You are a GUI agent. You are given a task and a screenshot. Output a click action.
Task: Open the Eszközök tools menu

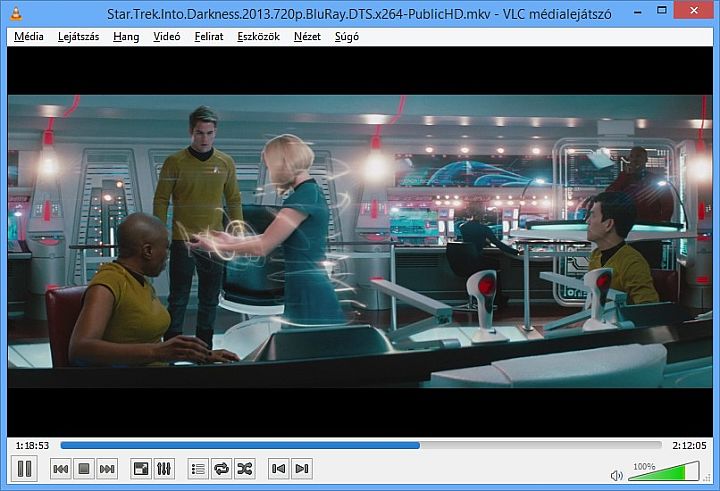tap(259, 37)
